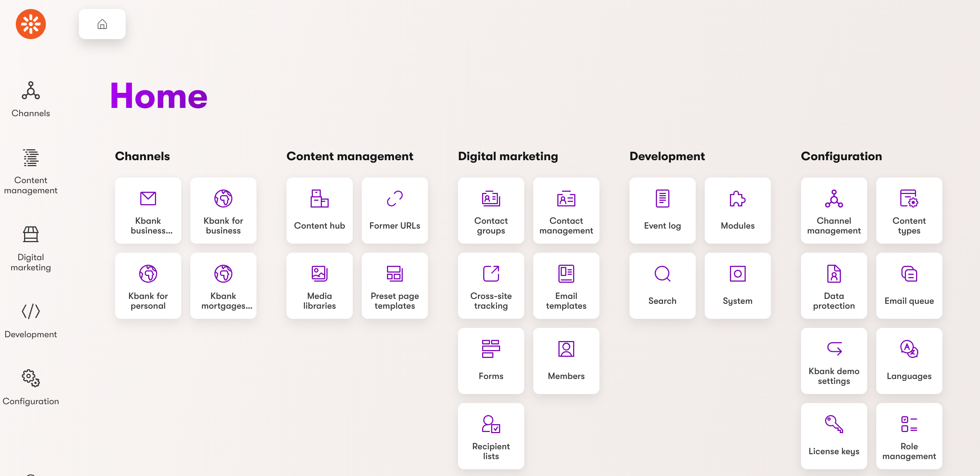Open the Modules puzzle tile

click(737, 210)
